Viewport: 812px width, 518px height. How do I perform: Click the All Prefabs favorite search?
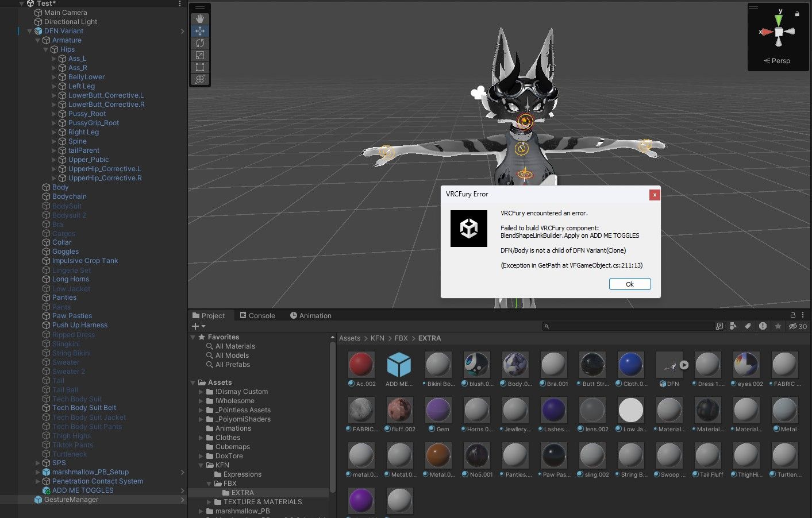(x=233, y=365)
